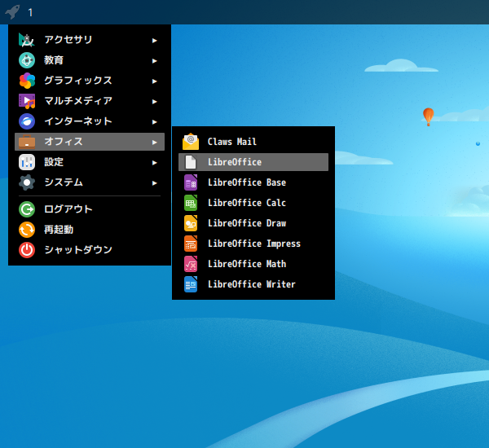
Task: Expand the グラフィックス submenu arrow
Action: (154, 81)
